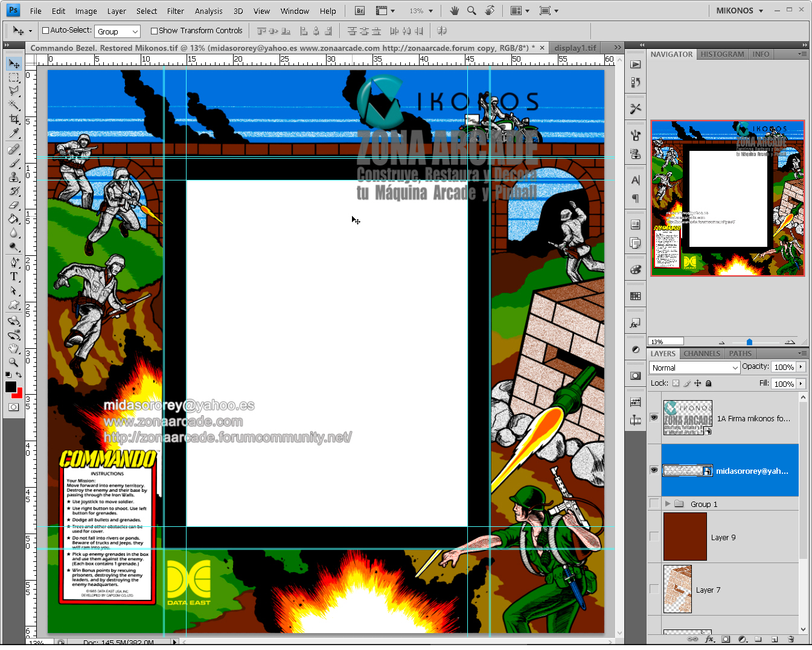Open the Filter menu
This screenshot has height=650, width=812.
[x=175, y=11]
